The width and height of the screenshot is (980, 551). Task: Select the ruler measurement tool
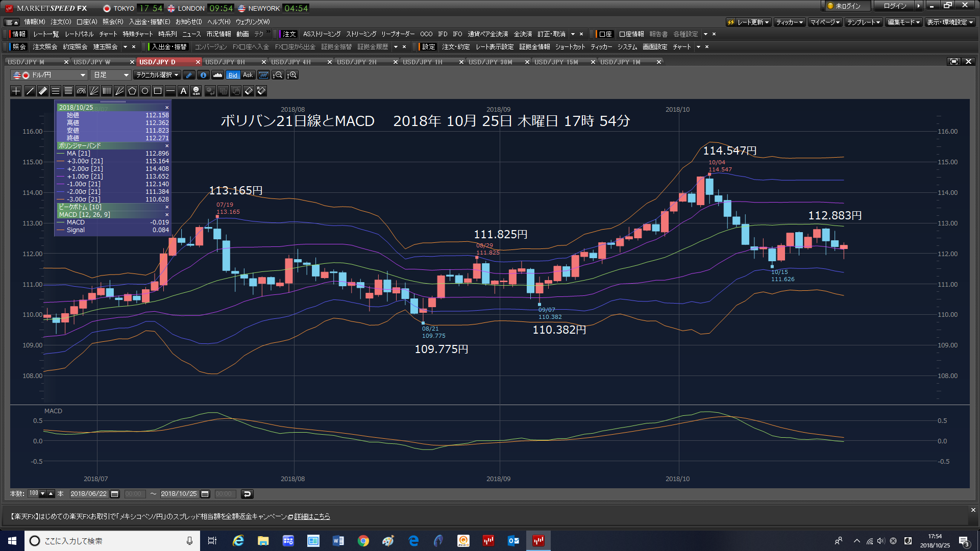pyautogui.click(x=43, y=91)
